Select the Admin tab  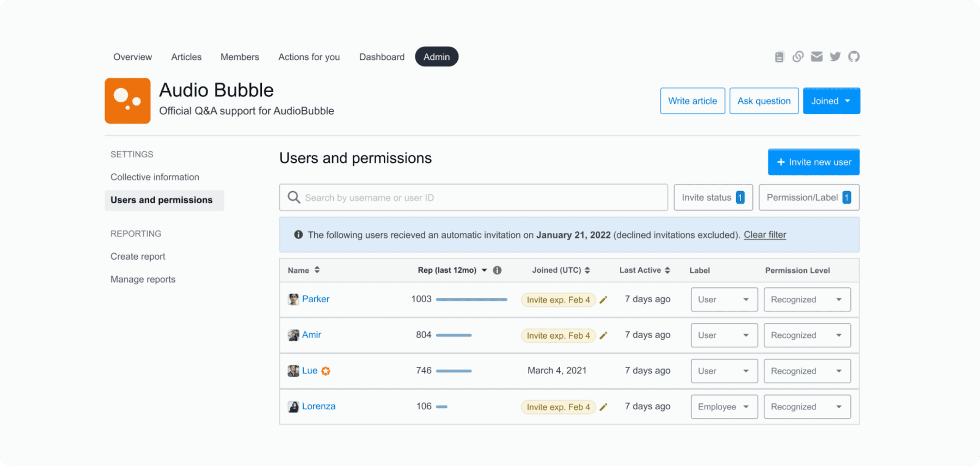437,57
